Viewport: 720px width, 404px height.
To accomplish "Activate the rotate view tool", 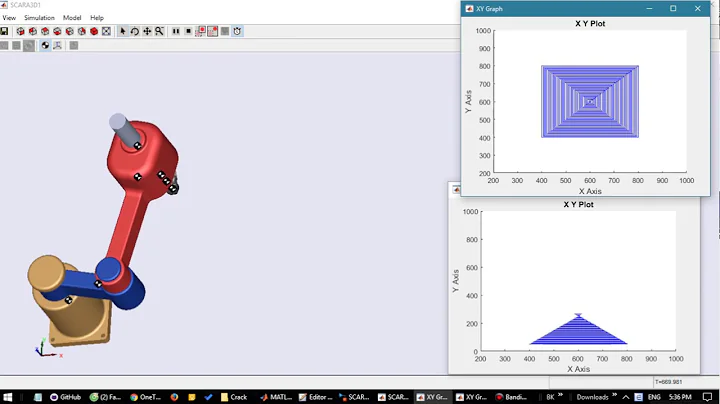I will tap(135, 31).
